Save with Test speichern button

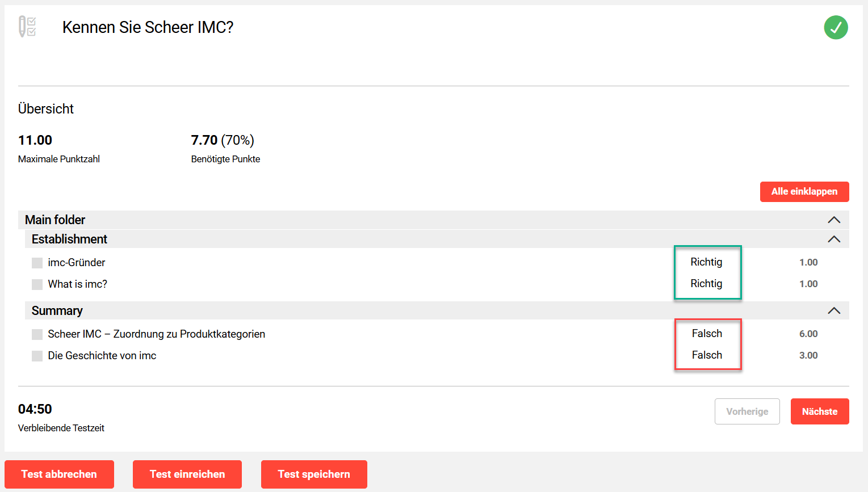click(314, 474)
